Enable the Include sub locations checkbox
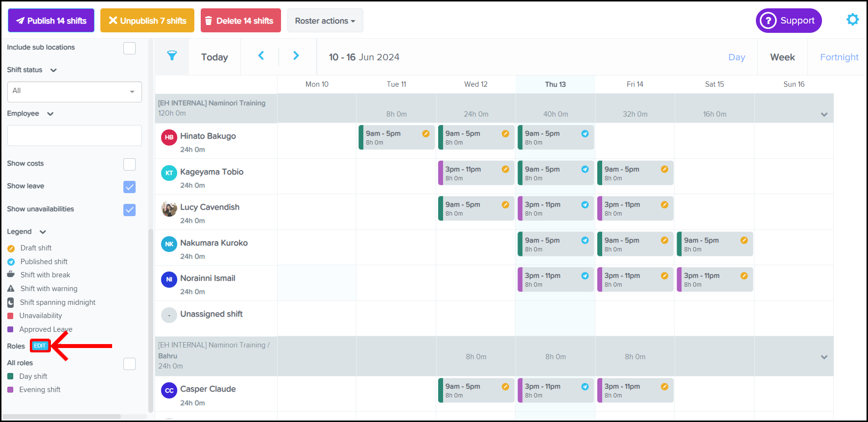The width and height of the screenshot is (868, 422). click(x=129, y=48)
